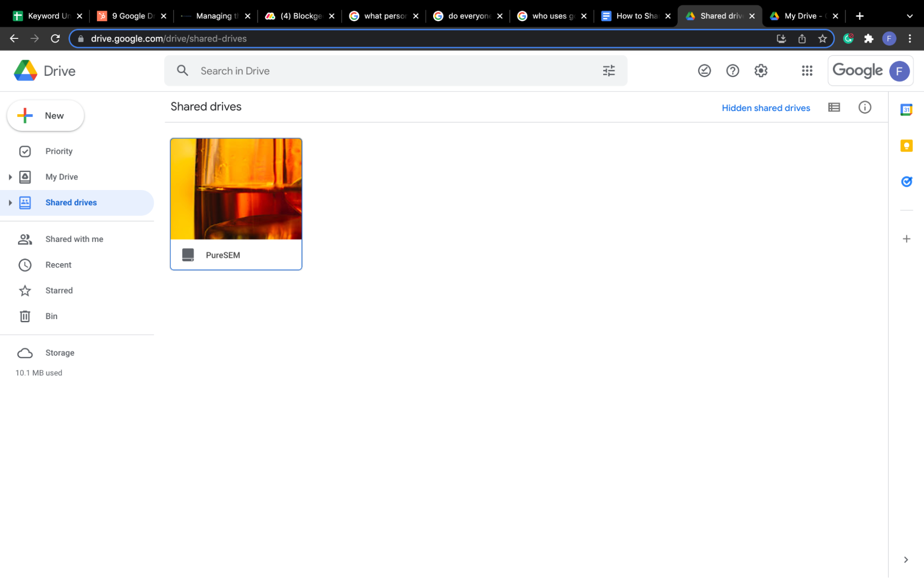Click the Google Apps grid icon
This screenshot has width=924, height=578.
pos(808,70)
